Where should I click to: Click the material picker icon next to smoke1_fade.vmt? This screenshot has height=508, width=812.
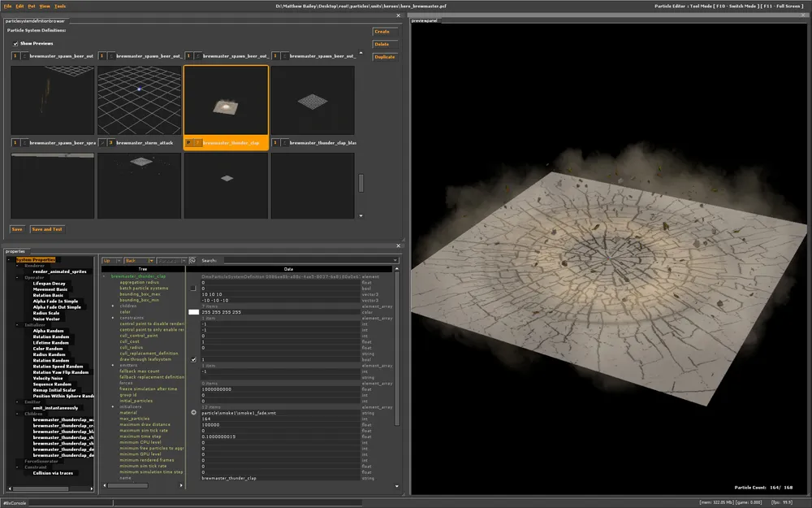[x=193, y=413]
